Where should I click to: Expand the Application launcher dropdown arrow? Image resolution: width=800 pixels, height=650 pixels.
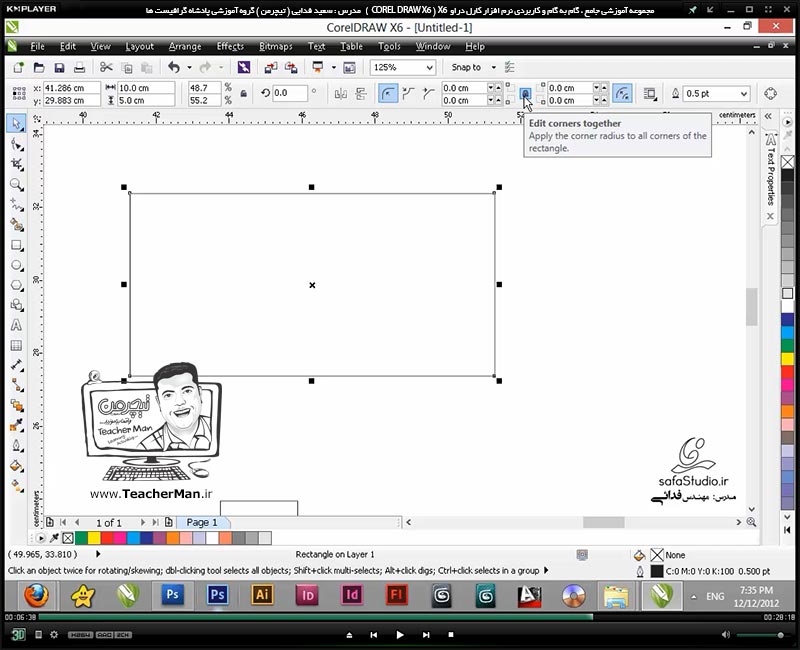(334, 67)
